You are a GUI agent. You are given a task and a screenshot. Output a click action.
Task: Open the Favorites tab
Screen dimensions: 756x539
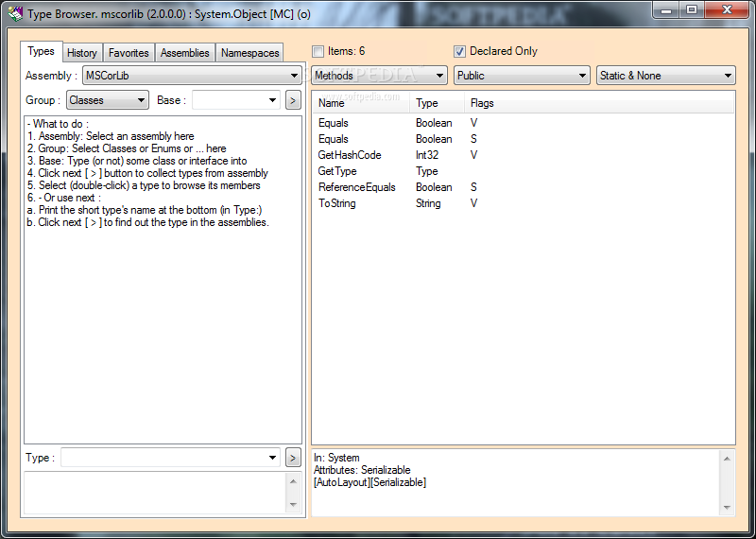point(129,53)
